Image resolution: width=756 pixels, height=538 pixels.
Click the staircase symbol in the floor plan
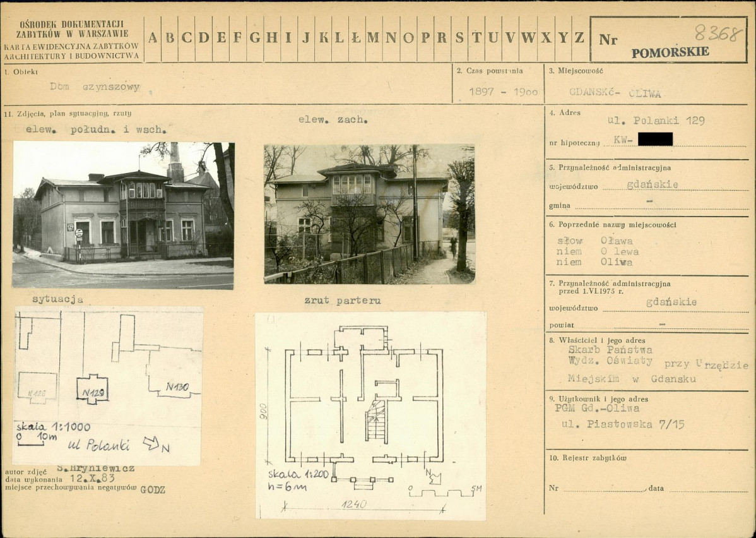[376, 421]
